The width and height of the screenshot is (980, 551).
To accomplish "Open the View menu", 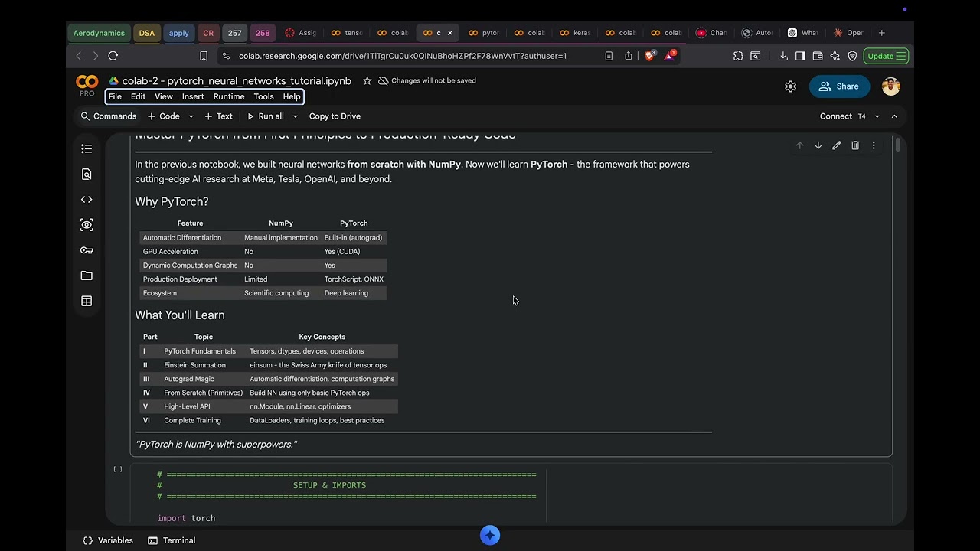I will coord(164,96).
